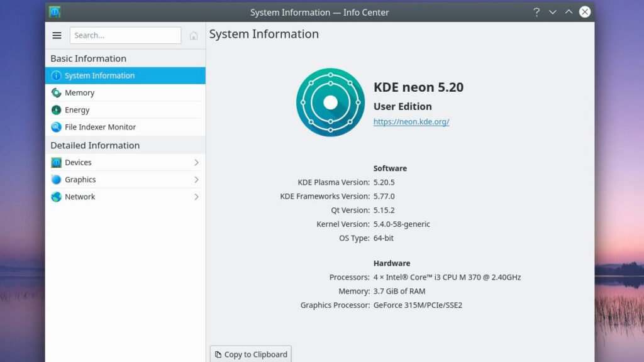Open the Memory page

pyautogui.click(x=125, y=93)
